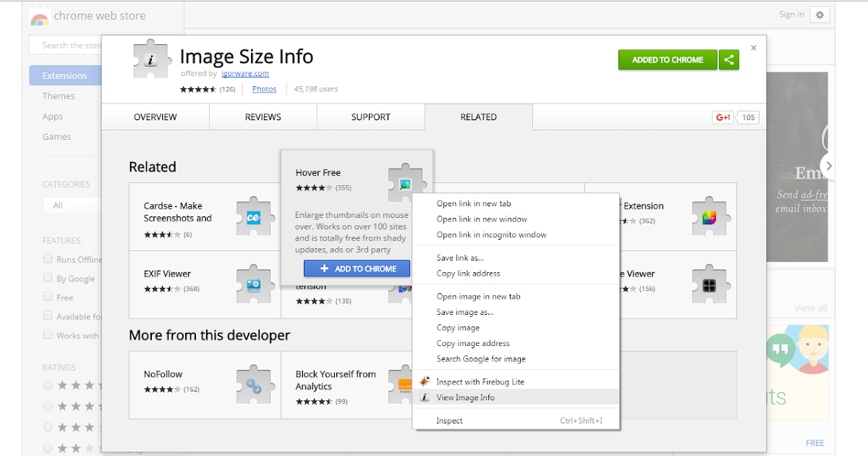This screenshot has width=868, height=456.
Task: Choose Inspect Ctrl+Shift+I entry
Action: coord(516,421)
